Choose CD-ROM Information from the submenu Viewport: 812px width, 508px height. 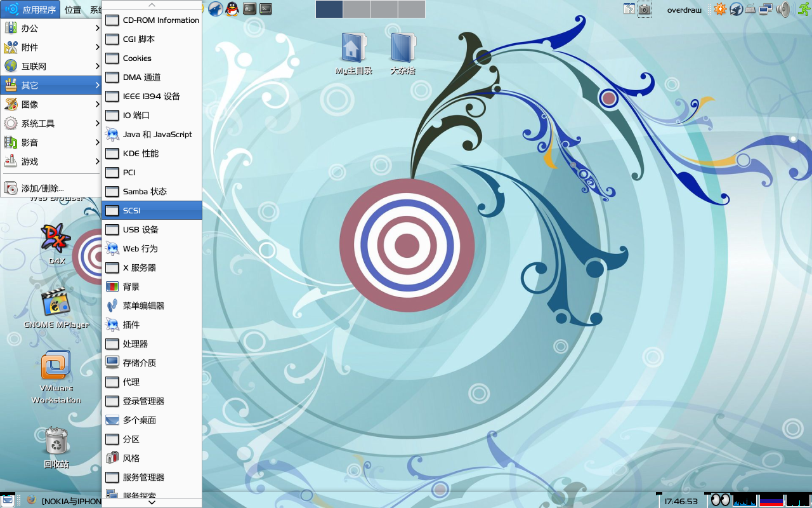tap(152, 20)
